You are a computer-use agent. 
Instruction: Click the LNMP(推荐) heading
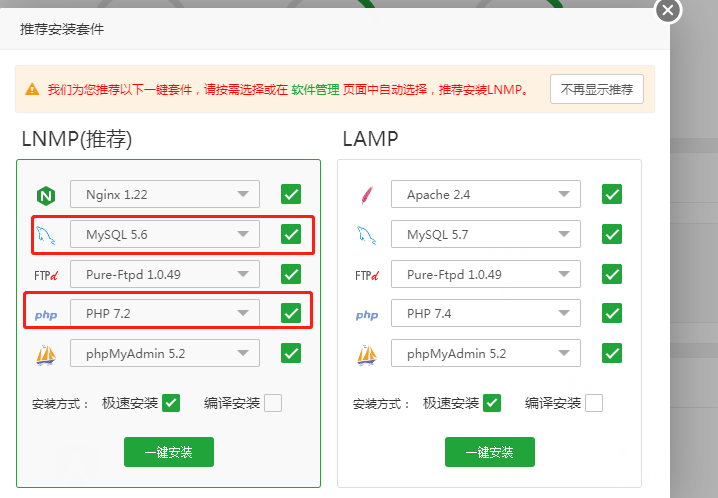77,139
